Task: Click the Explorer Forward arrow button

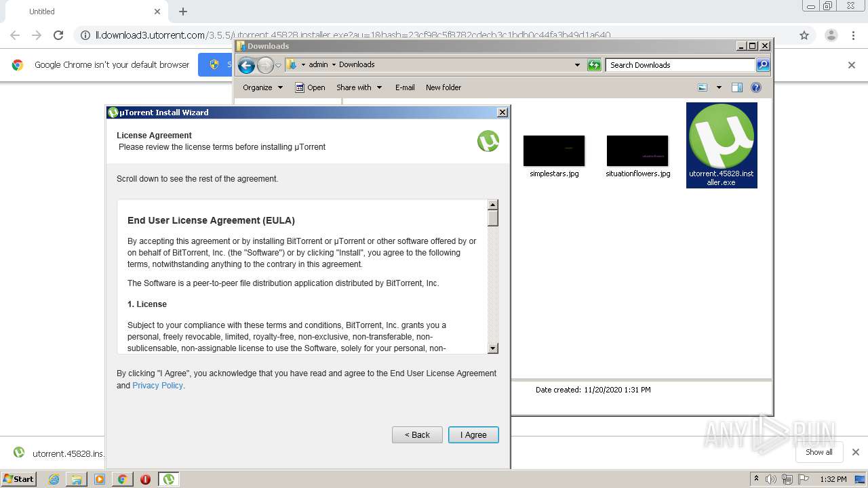Action: [265, 65]
